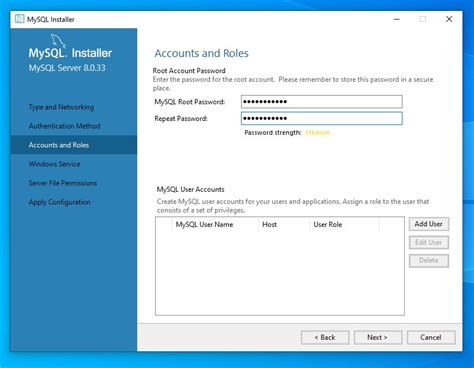The image size is (474, 368).
Task: Select Windows Service step in sidebar
Action: 73,164
